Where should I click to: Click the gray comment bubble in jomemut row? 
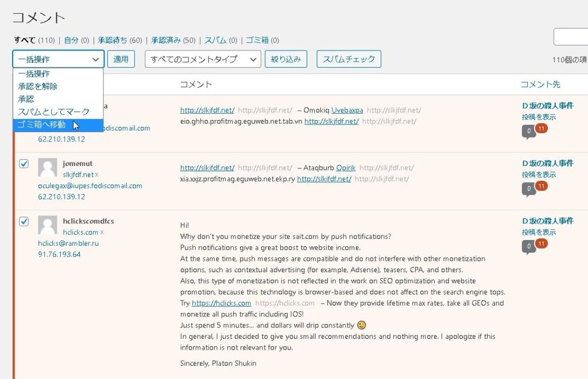point(528,189)
